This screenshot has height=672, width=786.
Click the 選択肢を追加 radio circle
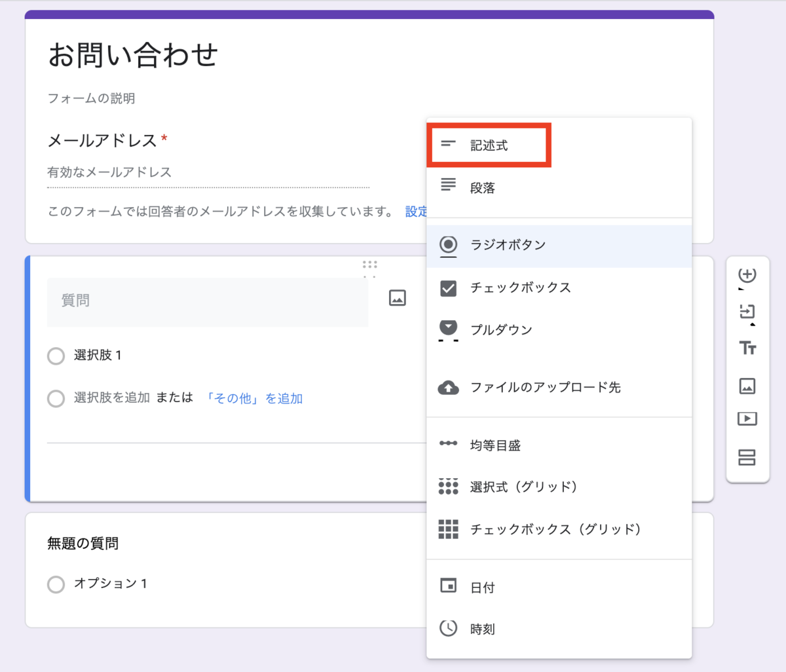[56, 398]
